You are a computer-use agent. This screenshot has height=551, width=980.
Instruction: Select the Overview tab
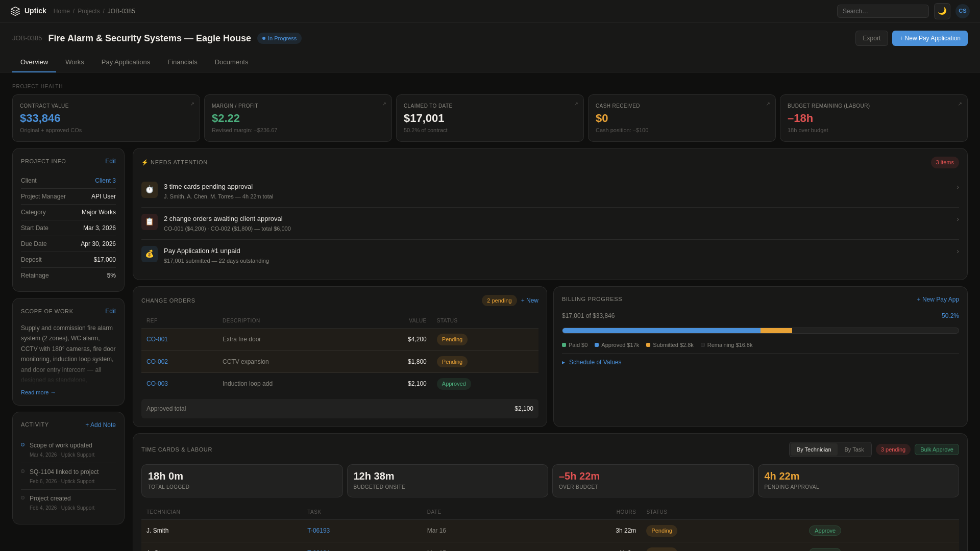pos(34,62)
